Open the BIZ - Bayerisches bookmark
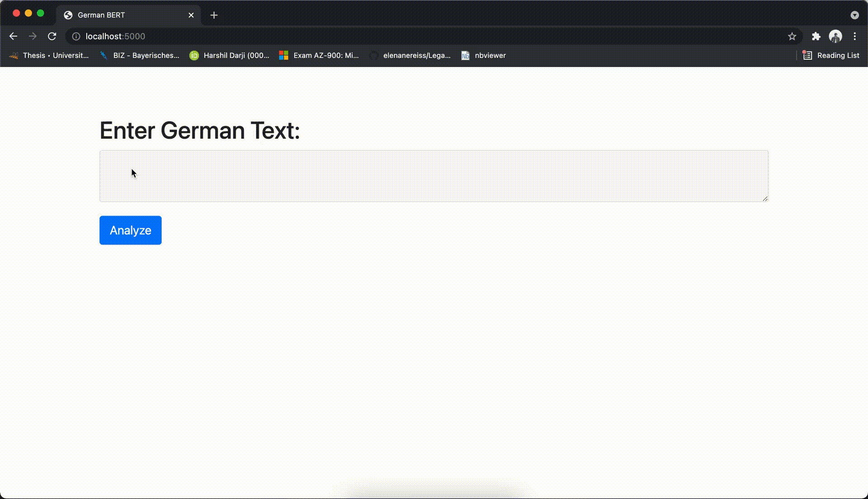 pos(140,55)
